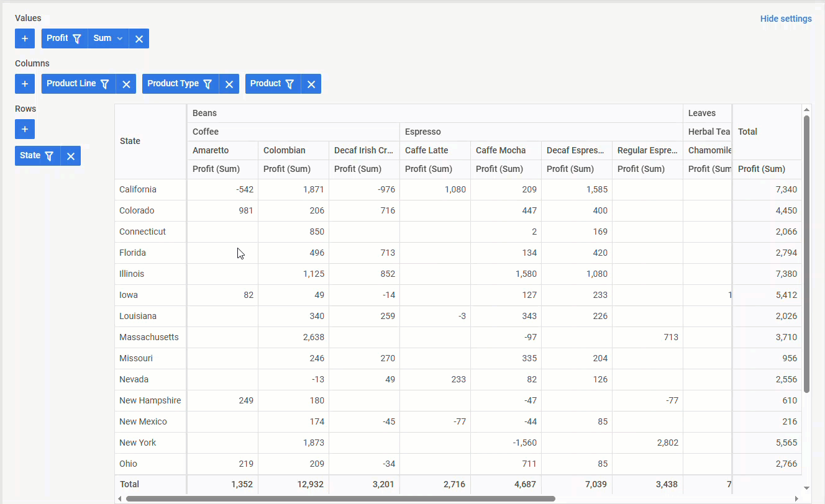825x504 pixels.
Task: Click the Iowa row label
Action: 150,295
